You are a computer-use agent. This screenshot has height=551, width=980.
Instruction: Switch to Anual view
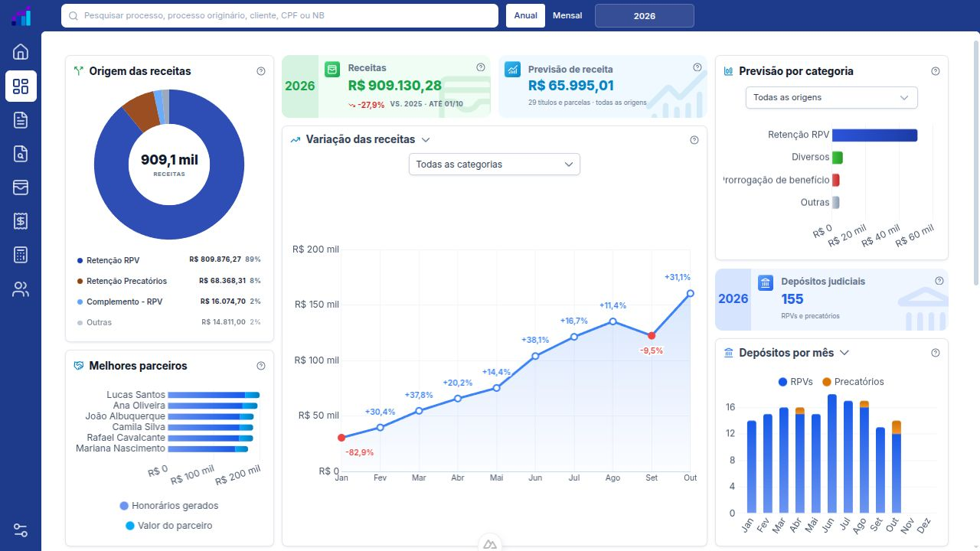click(525, 15)
